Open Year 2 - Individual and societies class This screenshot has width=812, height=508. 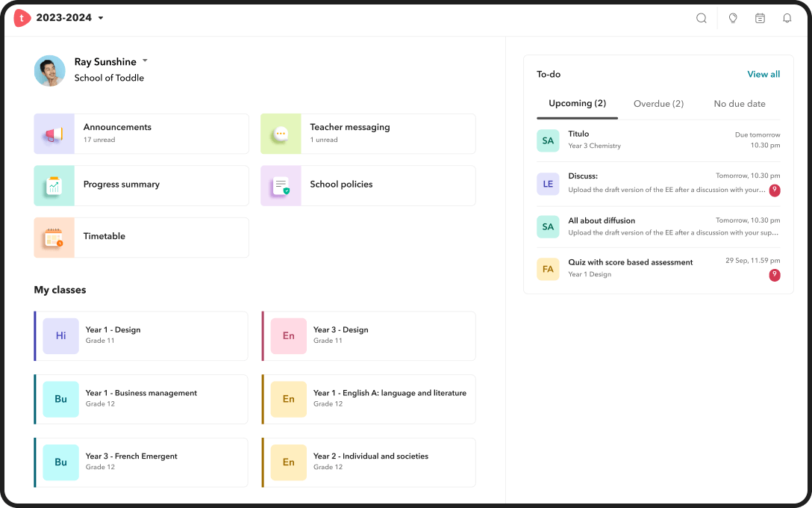[x=369, y=462]
